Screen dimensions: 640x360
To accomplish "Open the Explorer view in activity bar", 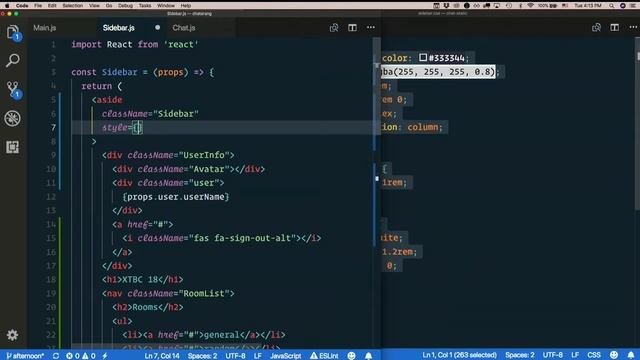I will point(13,32).
